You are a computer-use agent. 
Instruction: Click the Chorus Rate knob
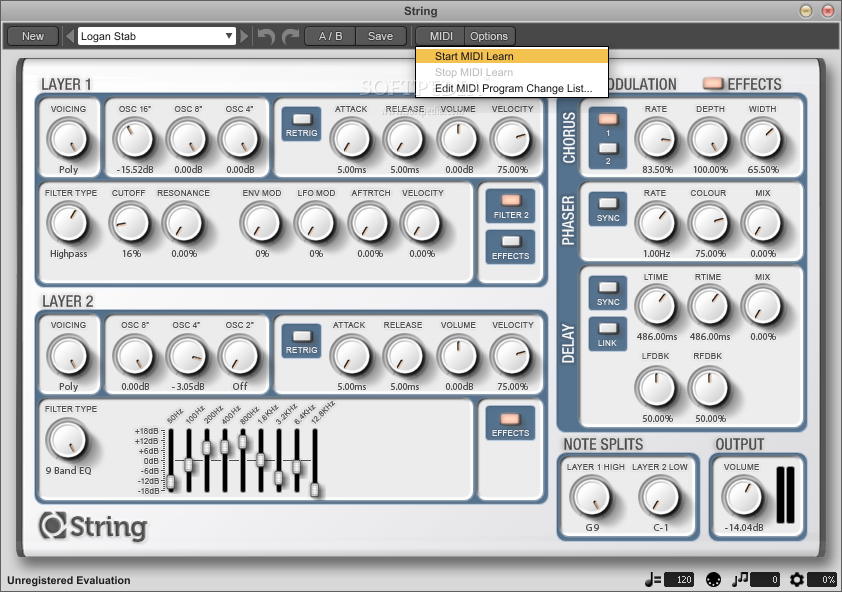tap(656, 139)
